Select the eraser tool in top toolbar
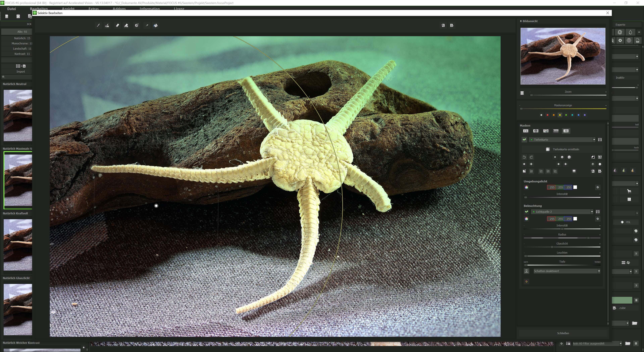This screenshot has height=352, width=644. click(118, 25)
